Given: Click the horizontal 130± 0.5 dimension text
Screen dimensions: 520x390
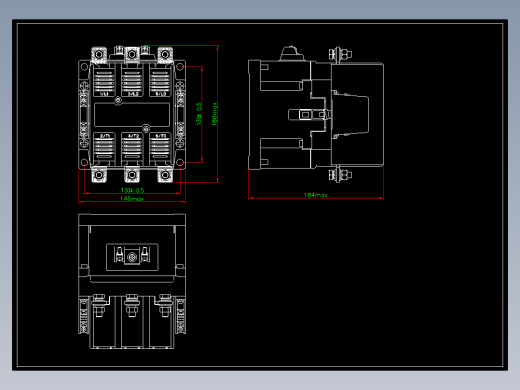Looking at the screenshot, I should point(132,190).
